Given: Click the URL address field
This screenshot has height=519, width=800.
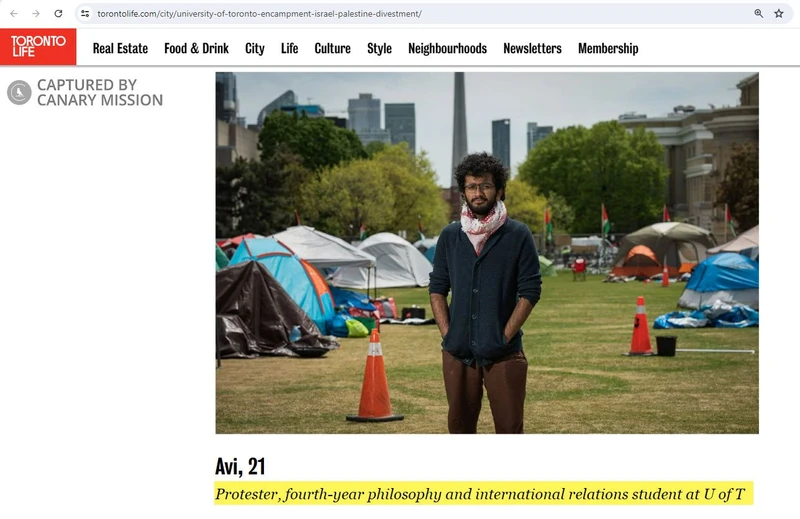Looking at the screenshot, I should tap(418, 14).
